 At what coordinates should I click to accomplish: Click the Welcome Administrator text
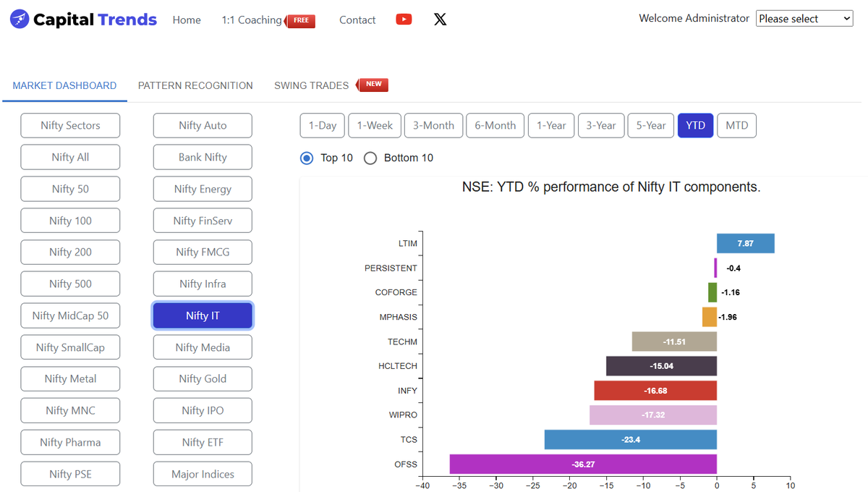(x=694, y=18)
